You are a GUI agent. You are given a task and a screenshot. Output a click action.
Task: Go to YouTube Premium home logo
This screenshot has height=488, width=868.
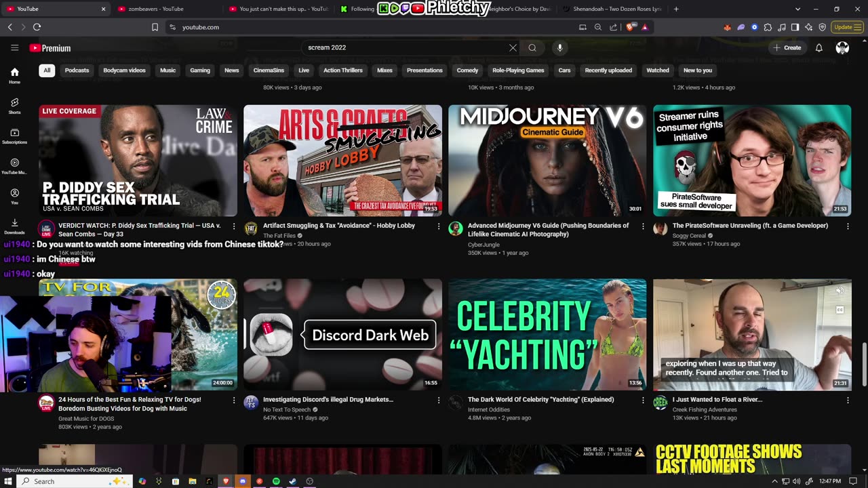tap(50, 48)
